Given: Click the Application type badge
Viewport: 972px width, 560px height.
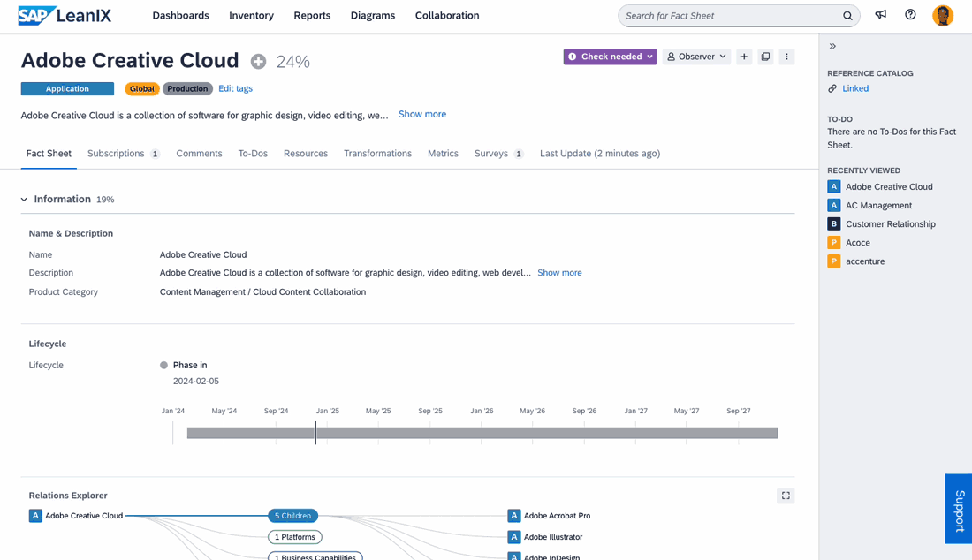Looking at the screenshot, I should (67, 88).
